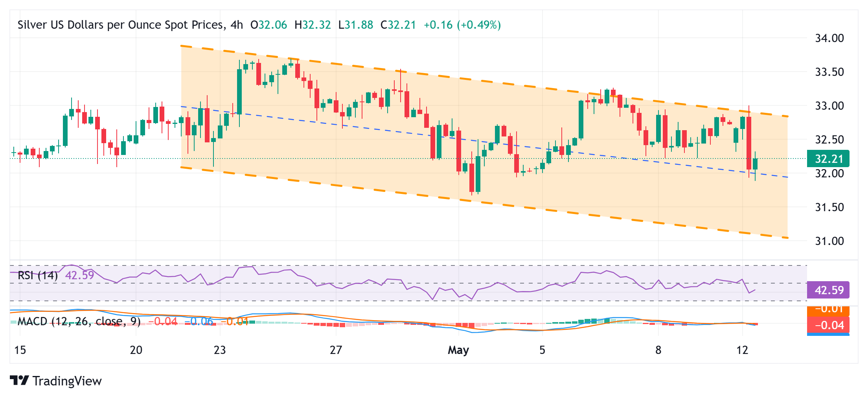Open the Silver US Dollars per Ounce title
Viewport: 868px width, 398px height.
point(121,25)
